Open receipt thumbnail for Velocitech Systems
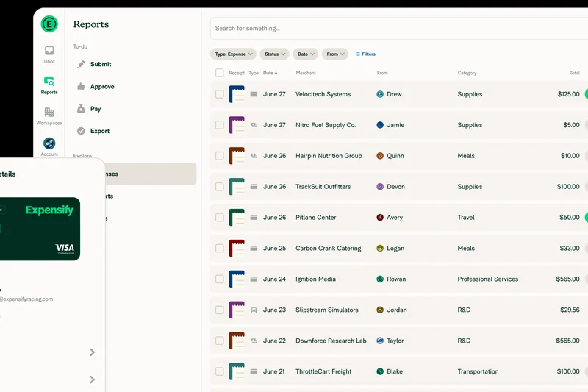 point(236,94)
